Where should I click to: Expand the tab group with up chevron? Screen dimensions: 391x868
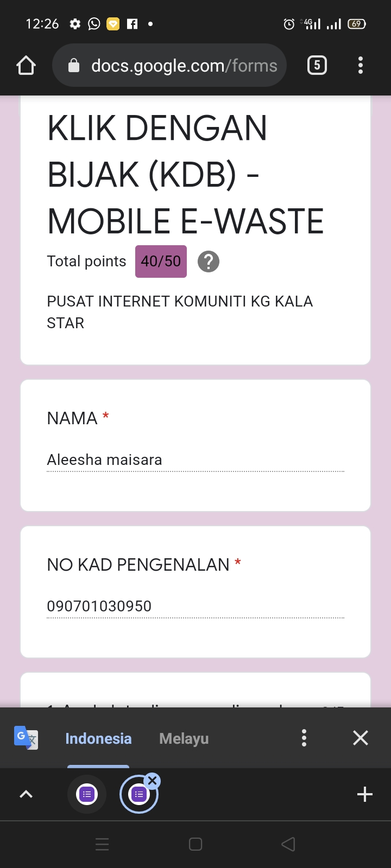(x=26, y=794)
